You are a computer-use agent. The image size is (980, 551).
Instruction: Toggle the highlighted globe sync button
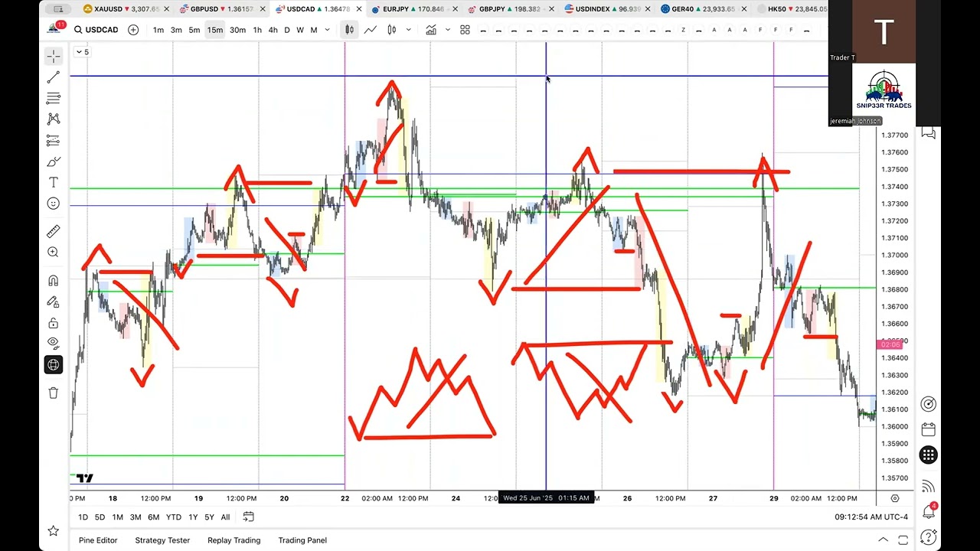point(53,364)
